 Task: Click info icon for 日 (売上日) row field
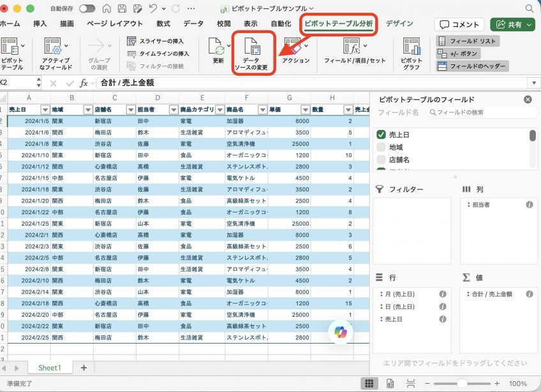[x=443, y=307]
